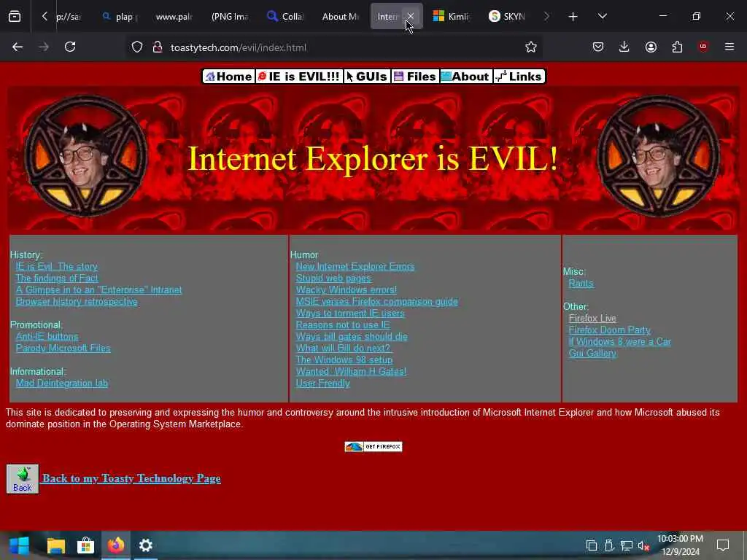The width and height of the screenshot is (747, 560).
Task: Open 'Parody Microsoft Files' link
Action: [63, 348]
